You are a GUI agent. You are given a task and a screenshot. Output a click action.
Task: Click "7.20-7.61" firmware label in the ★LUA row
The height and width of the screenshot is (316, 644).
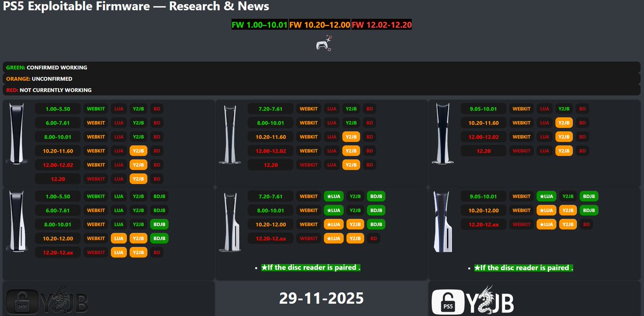tap(271, 196)
